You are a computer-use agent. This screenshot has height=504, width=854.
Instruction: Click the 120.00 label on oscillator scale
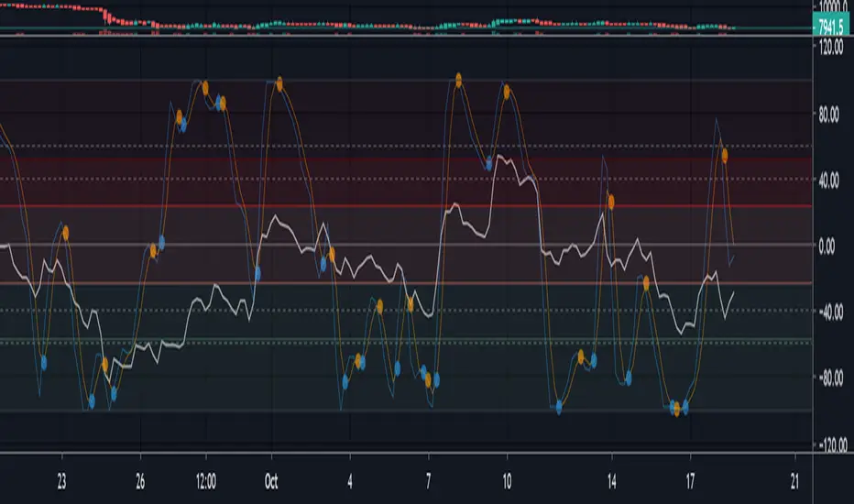(833, 49)
